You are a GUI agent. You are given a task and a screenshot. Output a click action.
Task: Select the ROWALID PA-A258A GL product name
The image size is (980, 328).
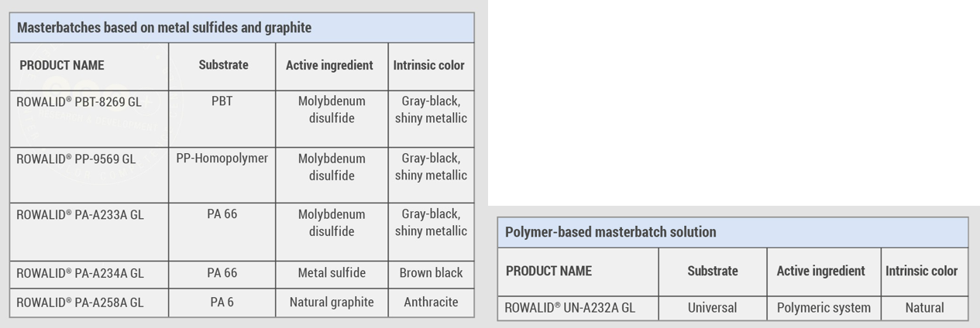(x=80, y=302)
